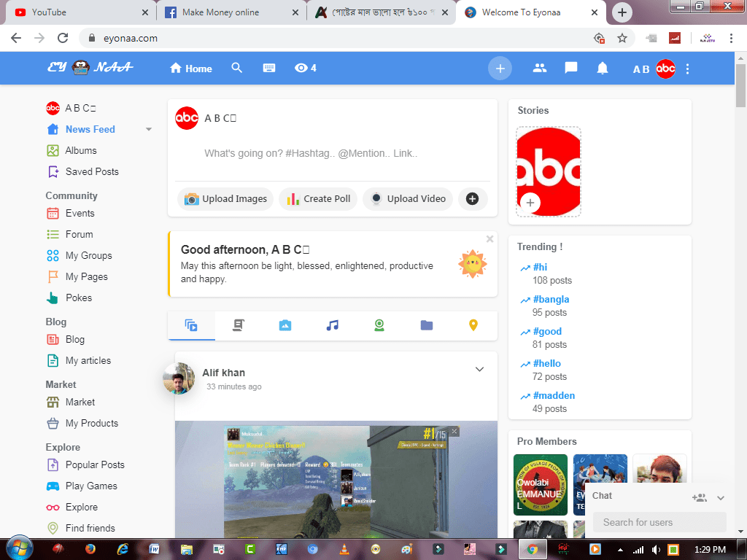Image resolution: width=747 pixels, height=560 pixels.
Task: Open the navbar three-dots menu
Action: 687,69
